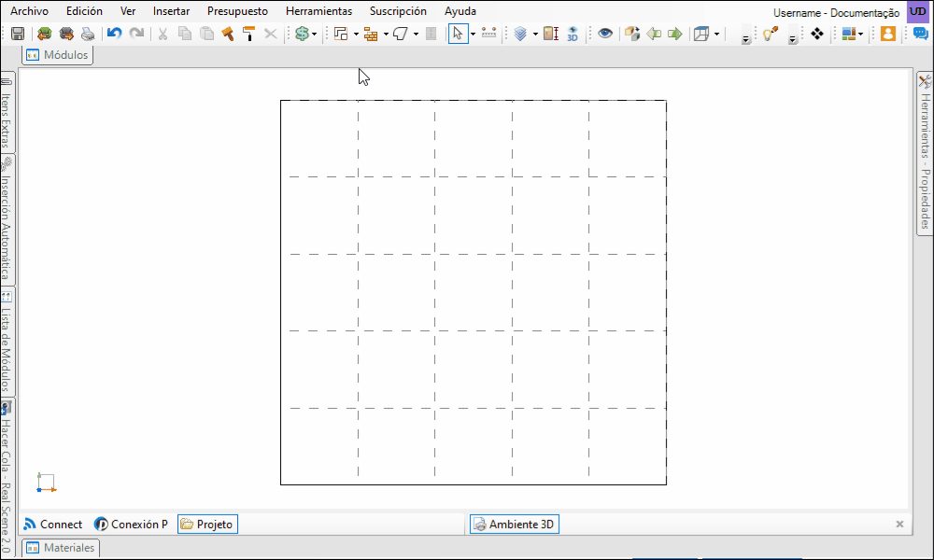Image resolution: width=934 pixels, height=560 pixels.
Task: Open the Módulos panel tab
Action: coord(58,55)
